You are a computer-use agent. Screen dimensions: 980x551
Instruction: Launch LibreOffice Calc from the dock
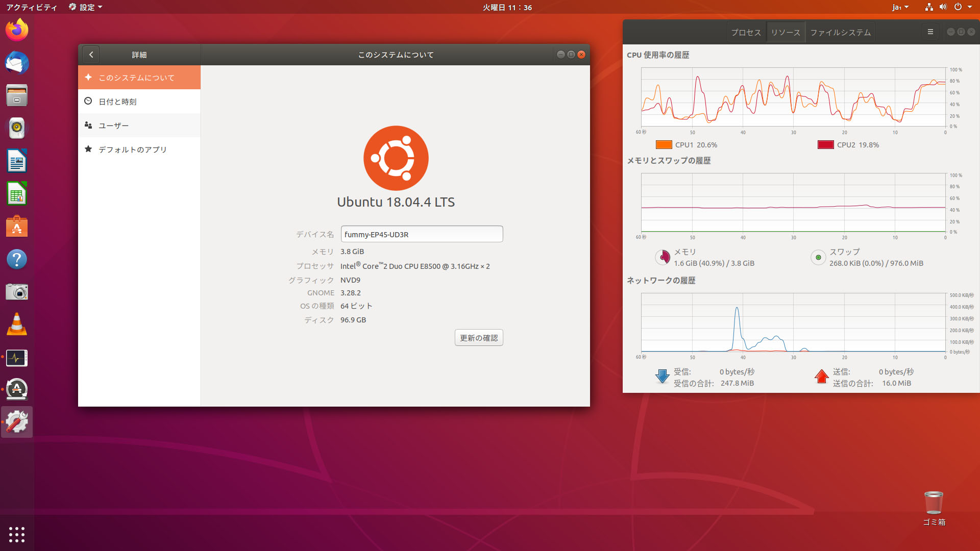(x=17, y=194)
